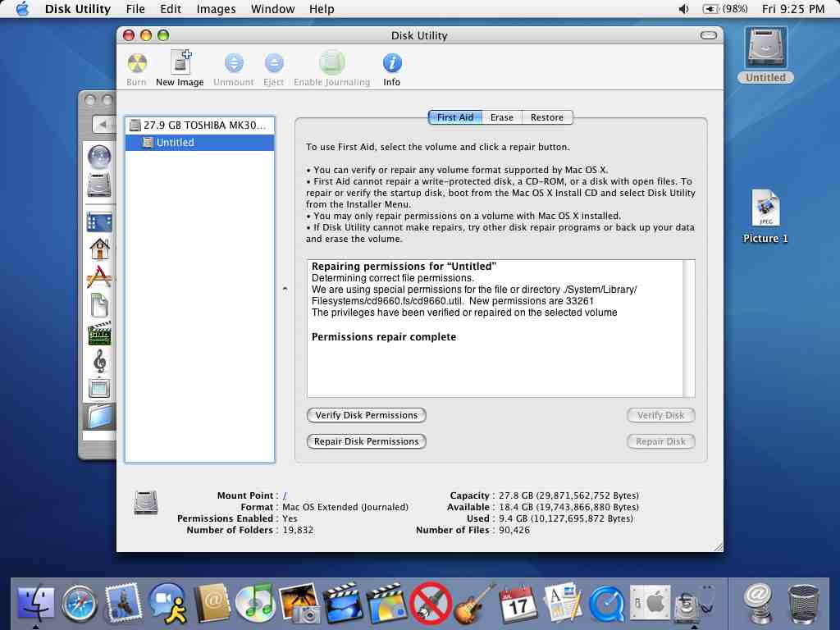Open the File menu
Viewport: 840px width, 630px height.
coord(135,9)
